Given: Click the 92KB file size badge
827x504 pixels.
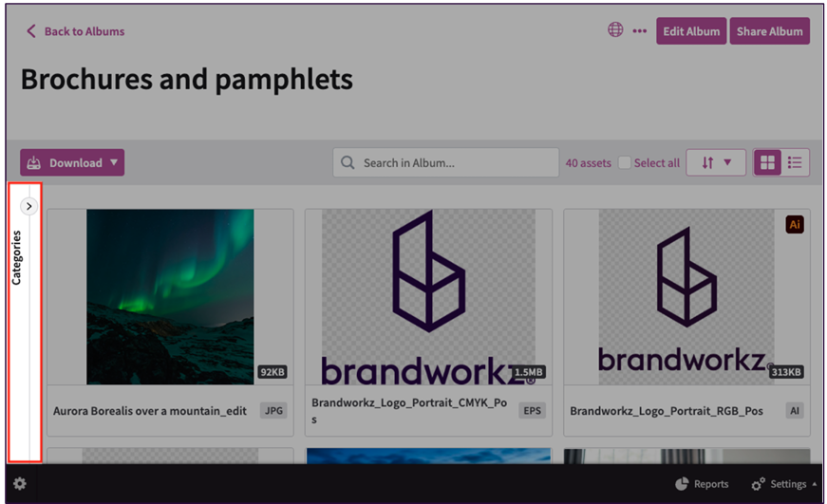Looking at the screenshot, I should coord(273,372).
